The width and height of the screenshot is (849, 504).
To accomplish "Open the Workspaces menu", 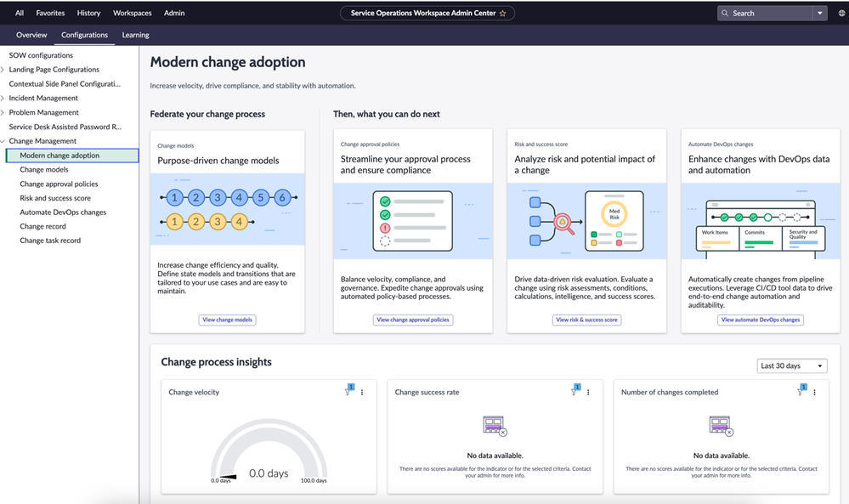I will pyautogui.click(x=132, y=13).
